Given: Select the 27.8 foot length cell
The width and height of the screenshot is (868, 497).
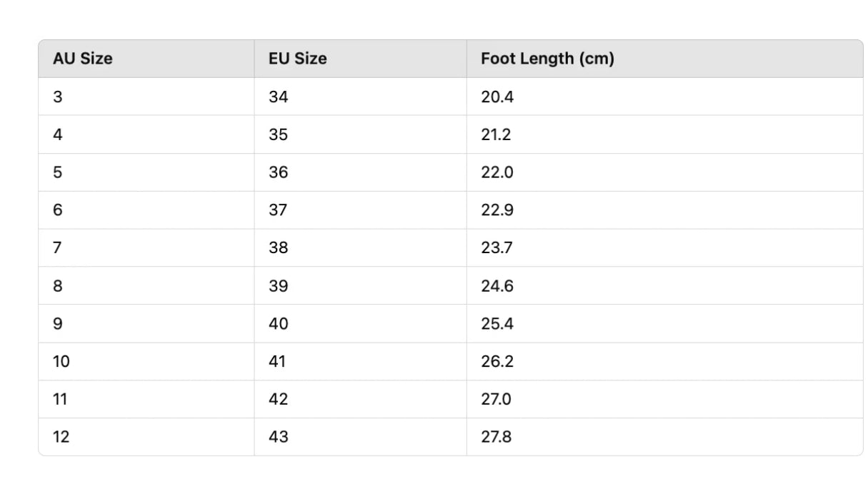Looking at the screenshot, I should [x=664, y=437].
